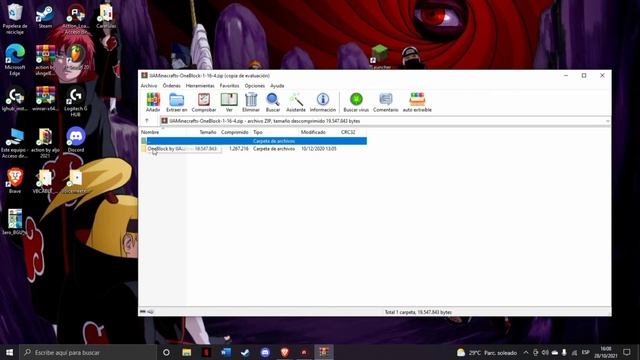This screenshot has height=360, width=640.
Task: Maximize the WinRAR window
Action: point(584,76)
